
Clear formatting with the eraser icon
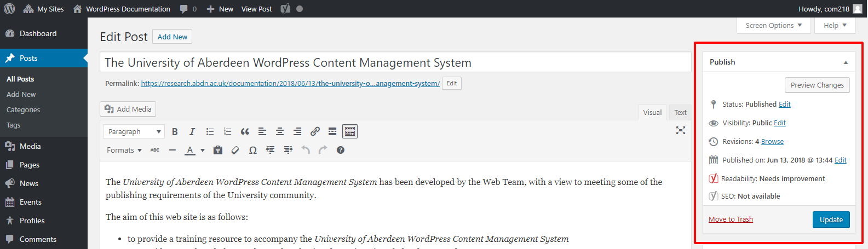pyautogui.click(x=235, y=150)
